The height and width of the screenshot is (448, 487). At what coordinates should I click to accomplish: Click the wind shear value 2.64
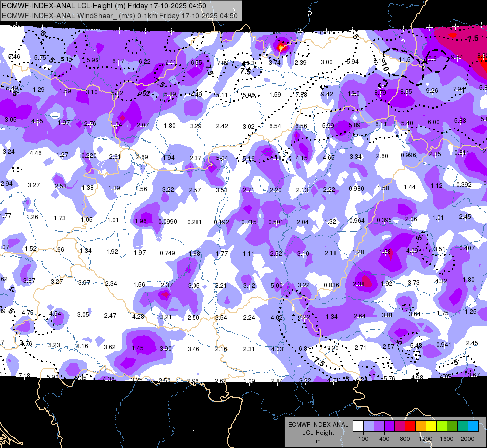coord(359,316)
